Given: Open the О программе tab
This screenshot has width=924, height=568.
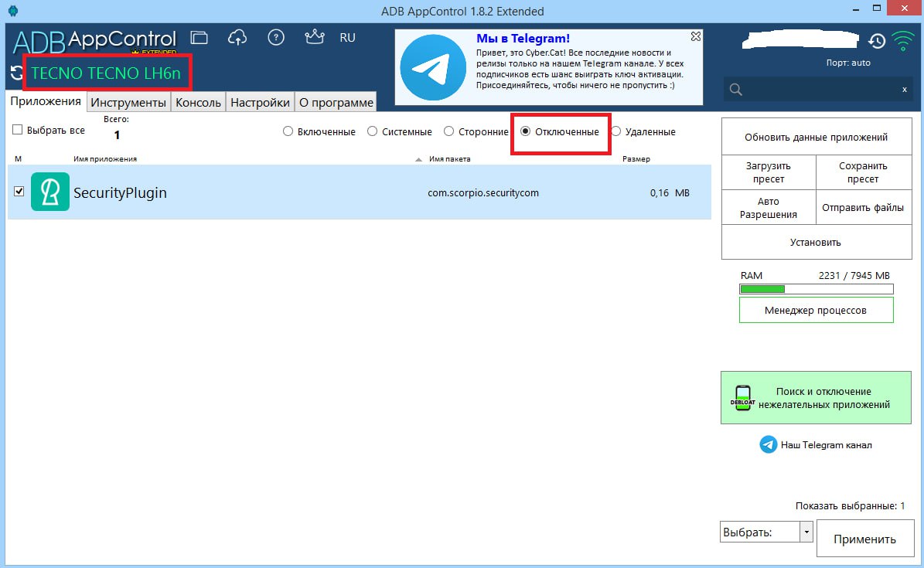Looking at the screenshot, I should (336, 103).
